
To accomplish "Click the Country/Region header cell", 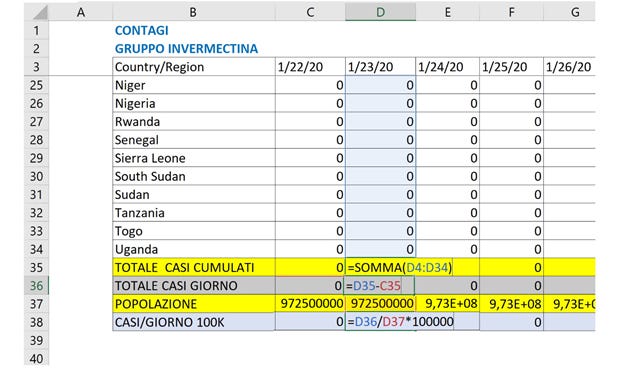I will pyautogui.click(x=194, y=67).
